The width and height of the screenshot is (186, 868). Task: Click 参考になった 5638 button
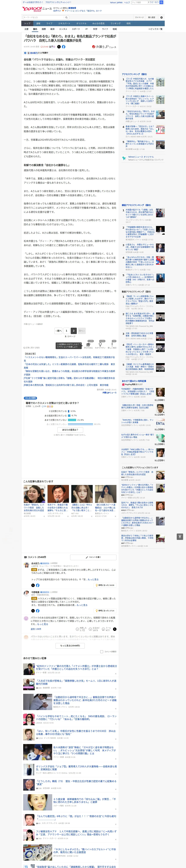[105, 585]
